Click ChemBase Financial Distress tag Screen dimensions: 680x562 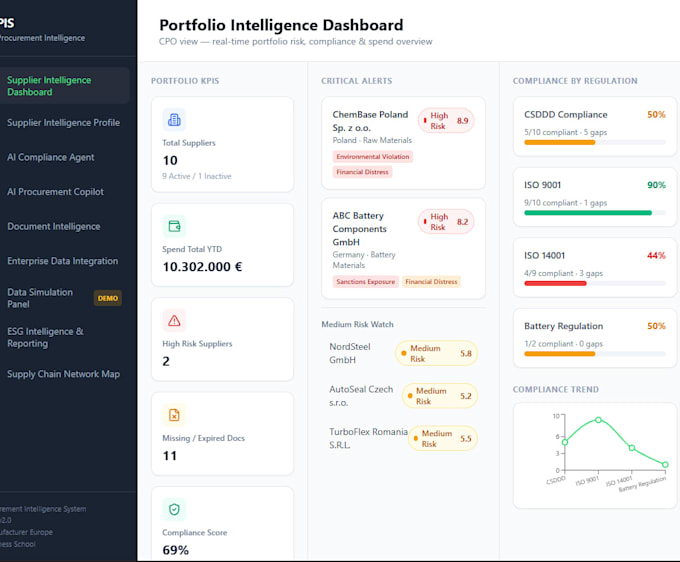click(362, 172)
